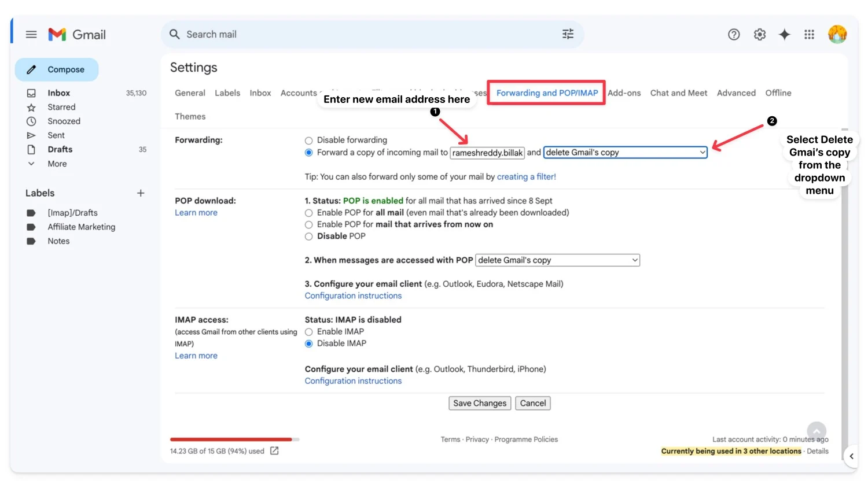Click the create new label plus icon
The width and height of the screenshot is (868, 488).
[x=141, y=193]
